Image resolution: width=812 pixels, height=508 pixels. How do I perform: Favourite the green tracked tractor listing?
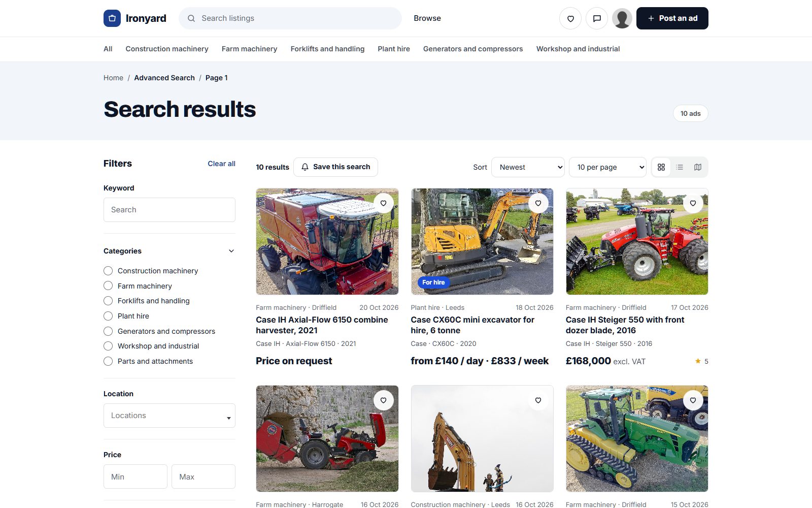pyautogui.click(x=693, y=400)
